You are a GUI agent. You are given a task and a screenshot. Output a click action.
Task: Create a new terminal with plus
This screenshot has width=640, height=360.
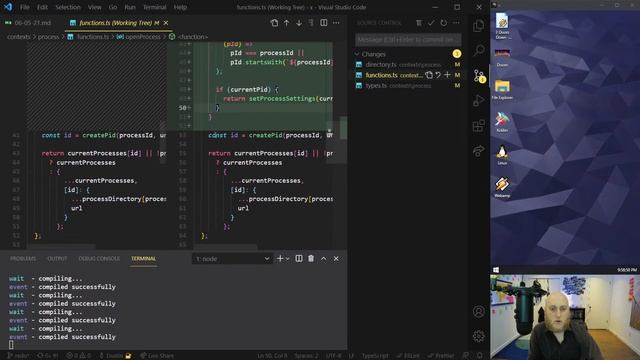click(x=280, y=258)
